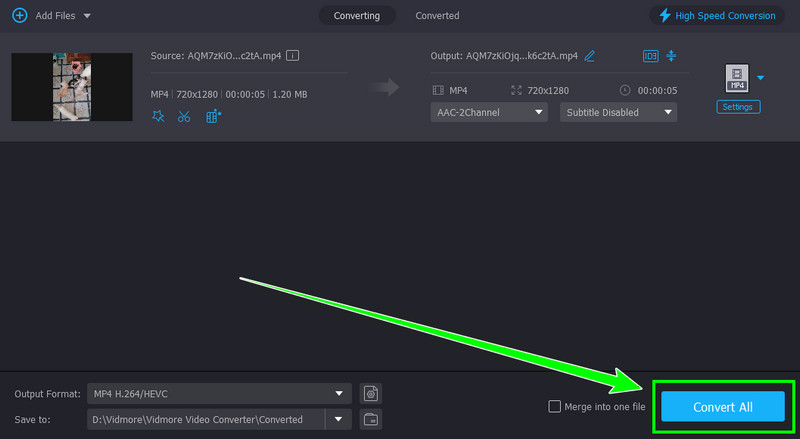
Task: Select the scissors cut tool
Action: 184,116
